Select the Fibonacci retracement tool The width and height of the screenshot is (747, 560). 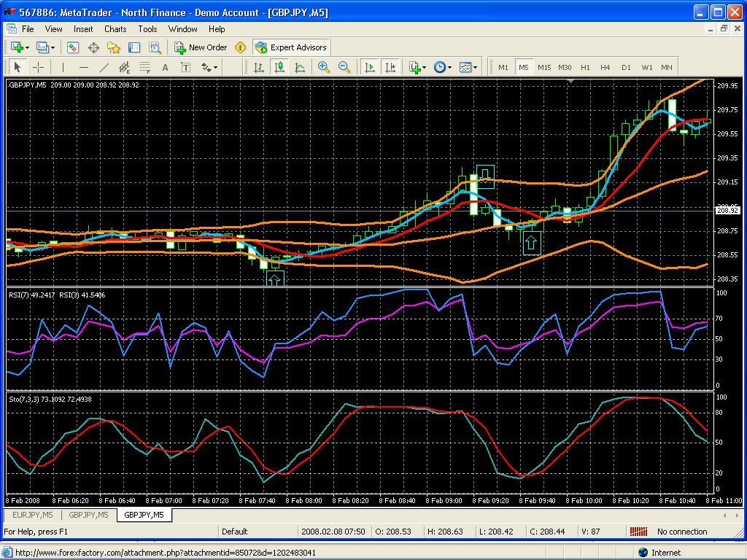pyautogui.click(x=145, y=67)
